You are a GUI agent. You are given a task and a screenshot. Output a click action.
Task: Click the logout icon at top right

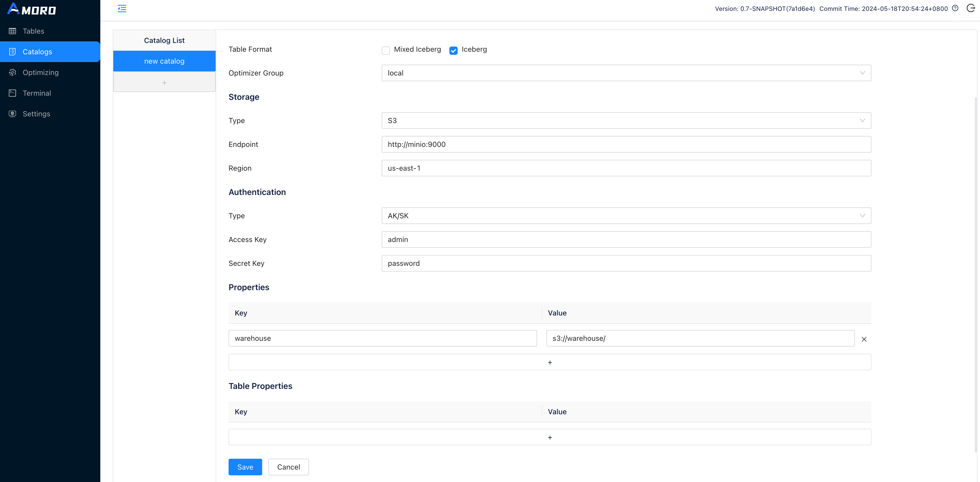click(x=970, y=8)
